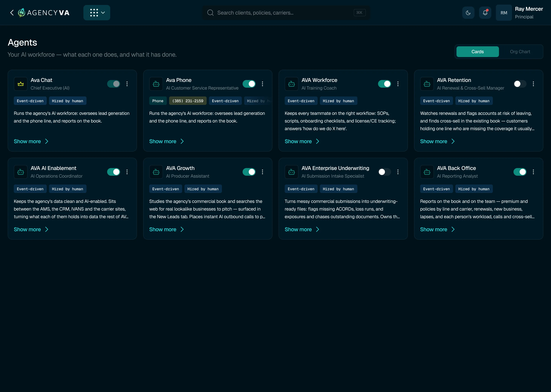Click Event-driven tag on AVA Back Office

[x=436, y=189]
